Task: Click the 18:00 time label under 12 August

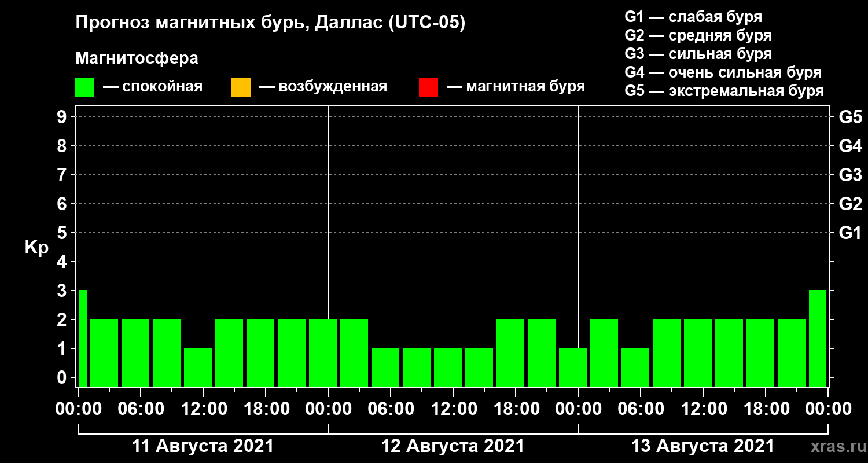Action: point(516,409)
